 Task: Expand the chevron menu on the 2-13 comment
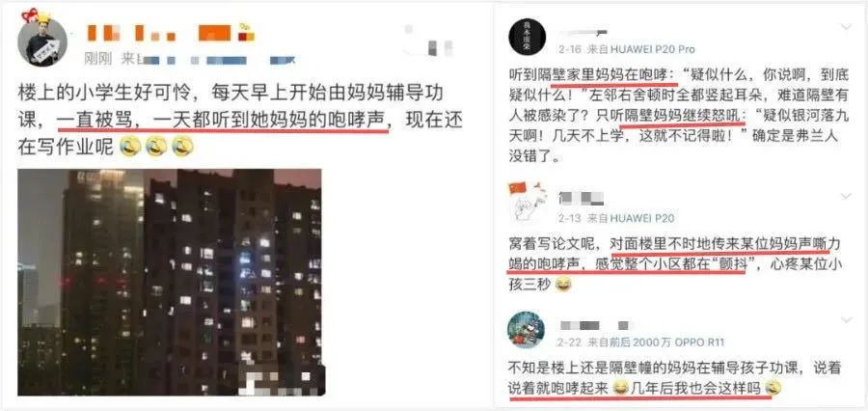[x=846, y=196]
